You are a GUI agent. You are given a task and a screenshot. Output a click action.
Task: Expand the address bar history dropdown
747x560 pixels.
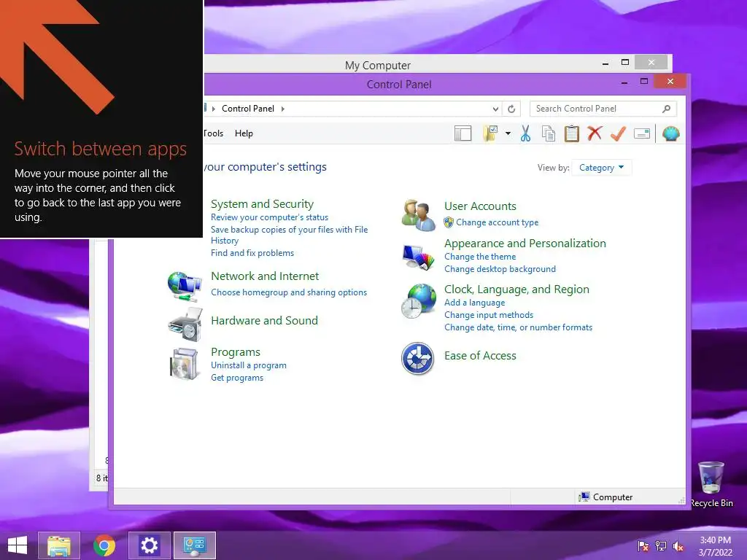[495, 109]
